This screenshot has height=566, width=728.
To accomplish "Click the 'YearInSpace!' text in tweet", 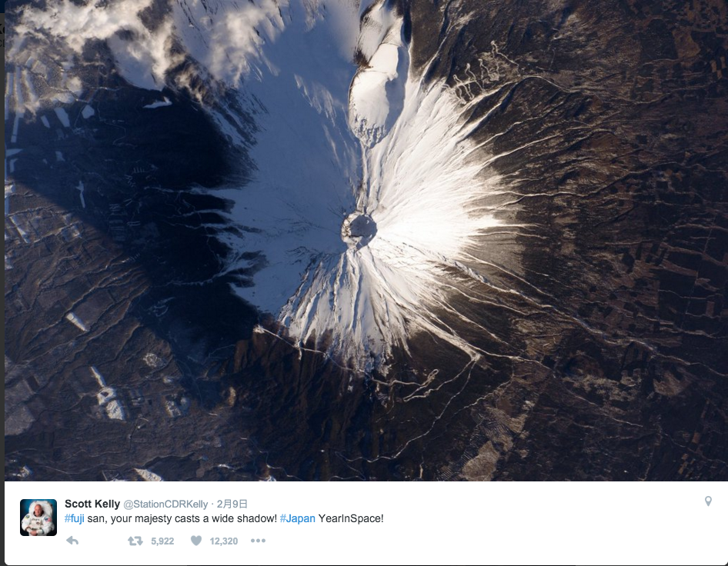I will click(351, 518).
